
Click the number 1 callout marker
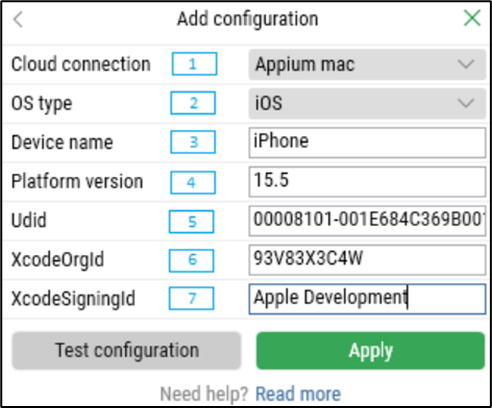click(x=195, y=64)
